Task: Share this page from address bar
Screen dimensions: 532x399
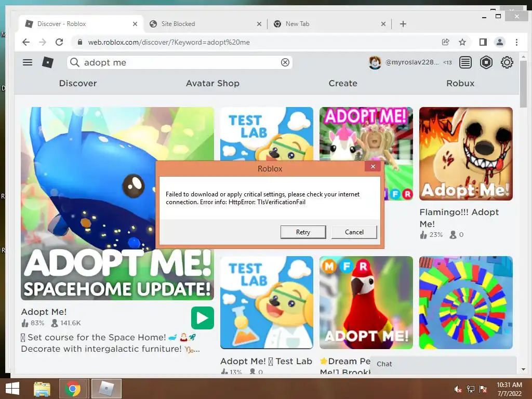Action: (445, 42)
